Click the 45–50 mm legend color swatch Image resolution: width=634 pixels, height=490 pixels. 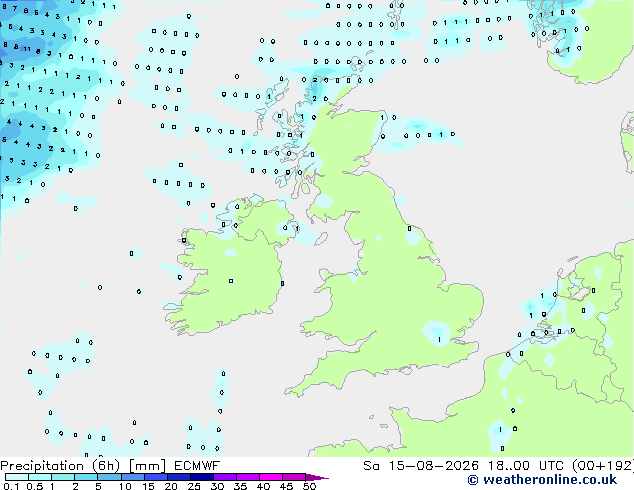pyautogui.click(x=294, y=477)
